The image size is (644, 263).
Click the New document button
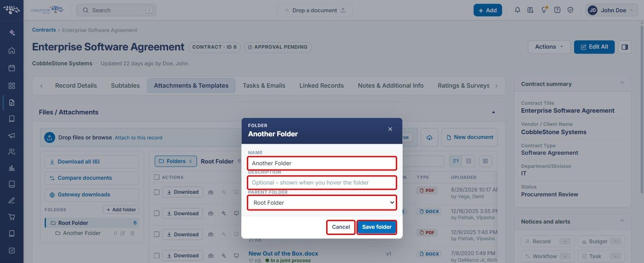click(x=469, y=138)
